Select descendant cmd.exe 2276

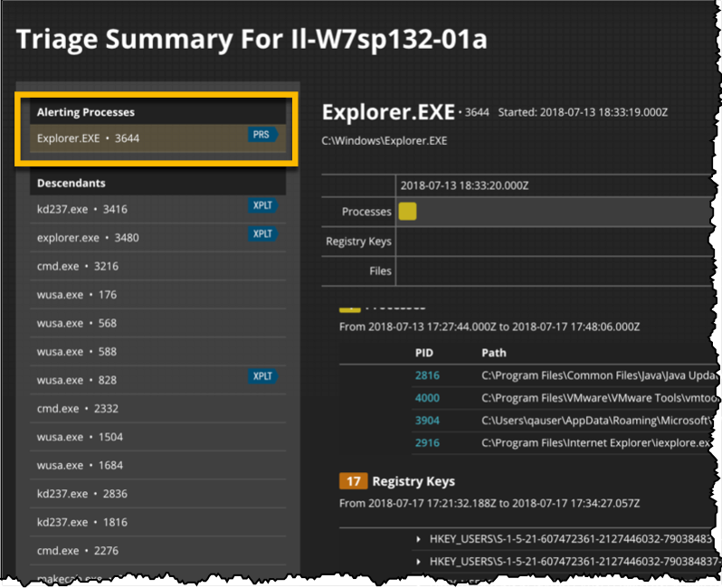(157, 551)
